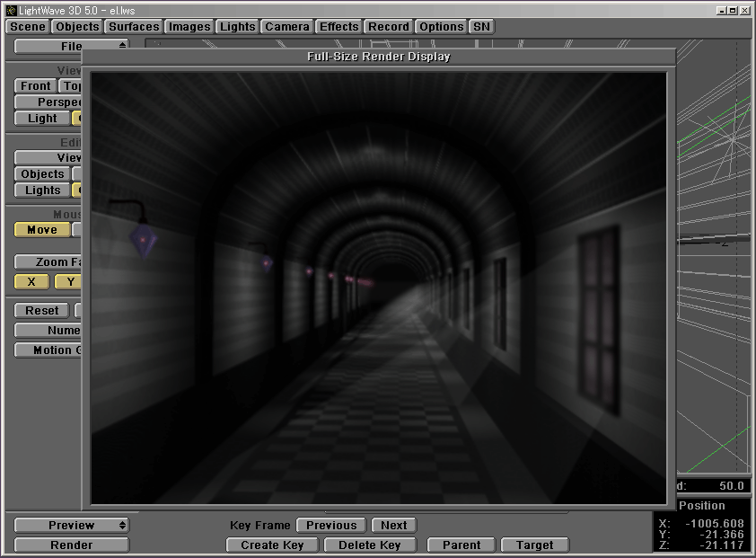The height and width of the screenshot is (558, 756).
Task: Click the rendered tunnel image
Action: coord(378,288)
